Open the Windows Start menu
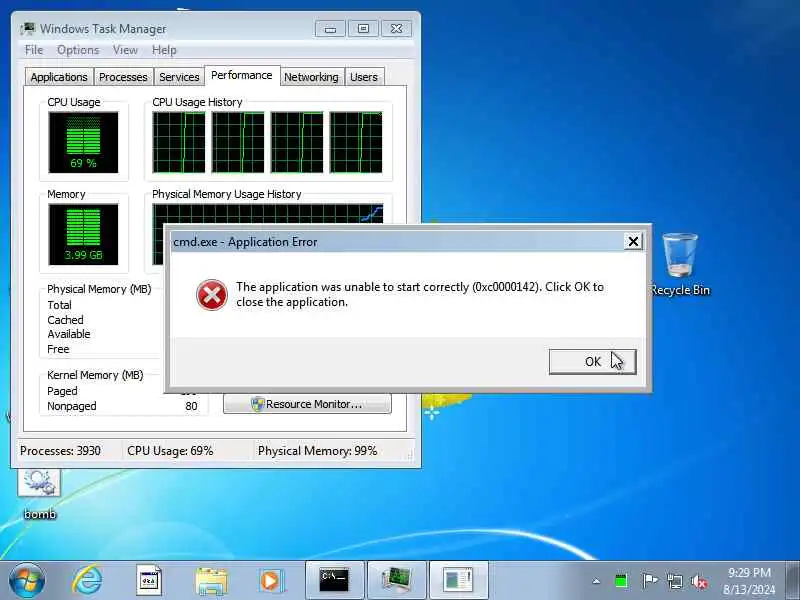Screen dimensions: 800x600 click(27, 581)
